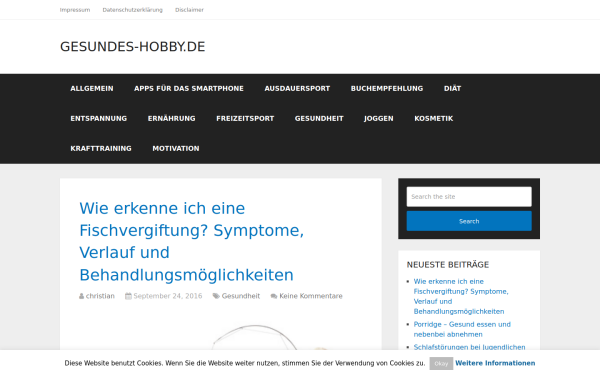Open the KRAFTTRAINING category
The width and height of the screenshot is (600, 375).
pyautogui.click(x=101, y=148)
